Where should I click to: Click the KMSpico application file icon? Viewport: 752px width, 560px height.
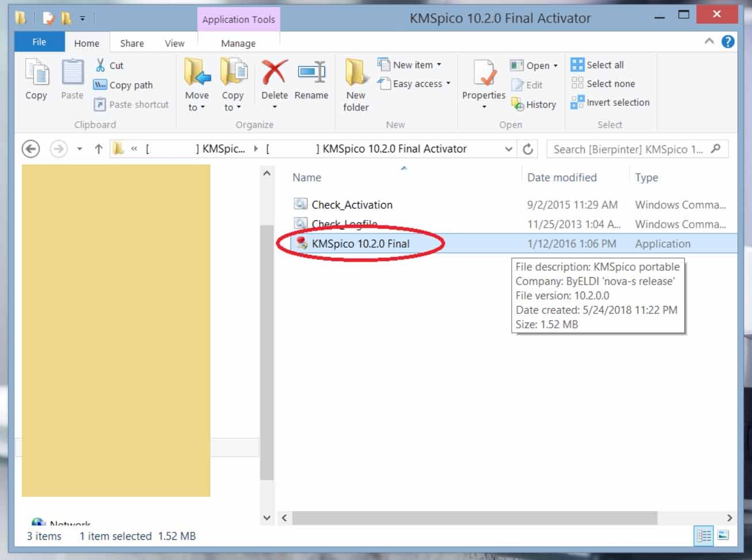click(301, 243)
